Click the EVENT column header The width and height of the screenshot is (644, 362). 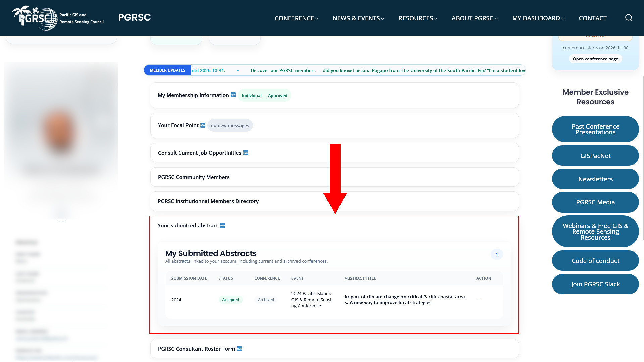pyautogui.click(x=298, y=278)
